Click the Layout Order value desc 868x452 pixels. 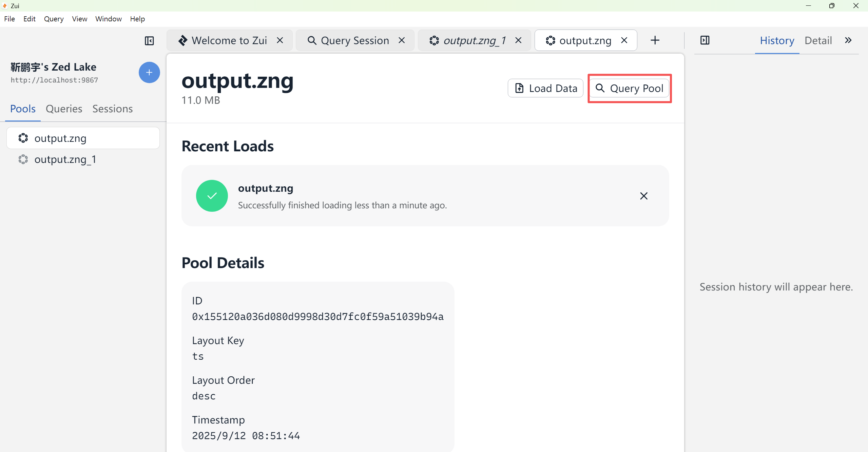[x=204, y=396]
